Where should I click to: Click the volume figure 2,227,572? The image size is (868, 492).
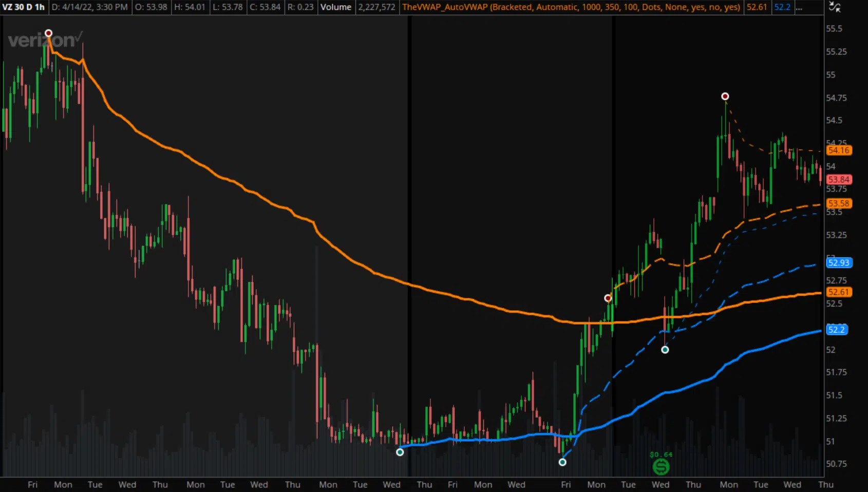point(377,7)
